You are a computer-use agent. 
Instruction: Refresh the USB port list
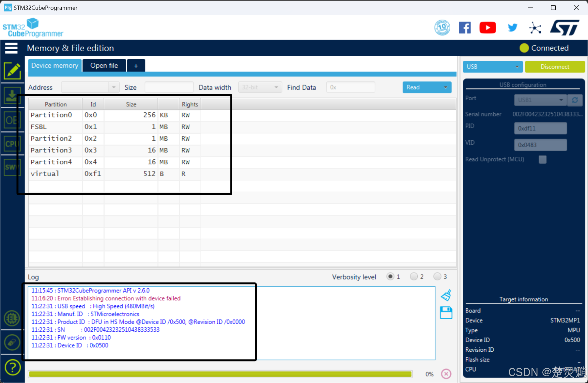tap(575, 100)
